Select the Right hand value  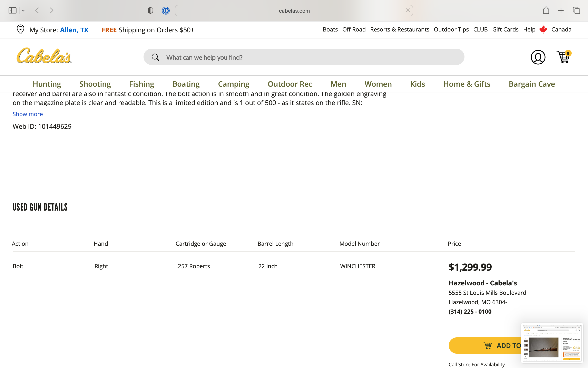pos(101,266)
